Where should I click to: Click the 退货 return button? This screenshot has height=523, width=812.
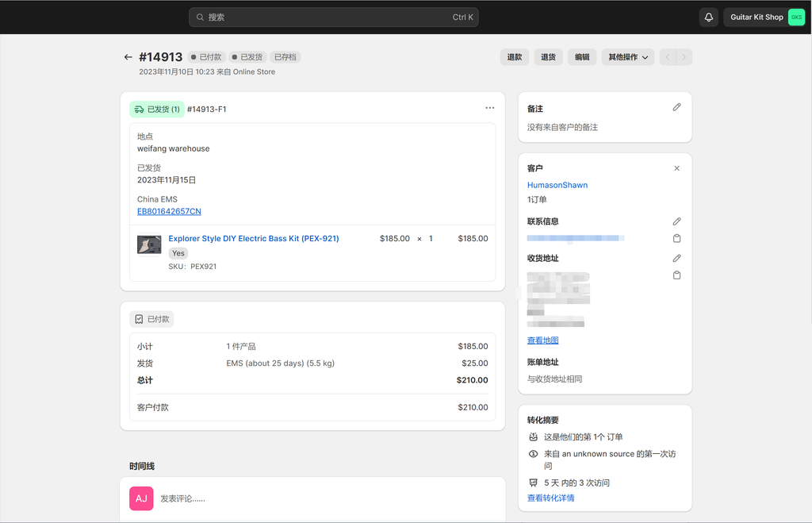[548, 57]
